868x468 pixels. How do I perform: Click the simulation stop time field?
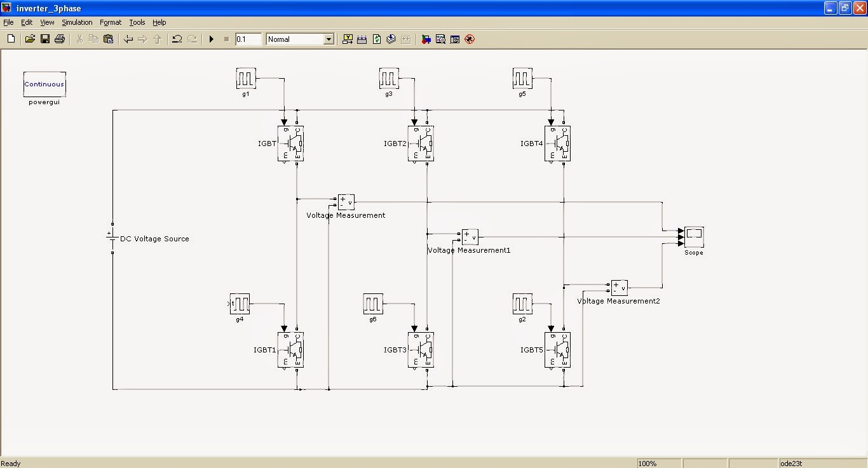coord(248,39)
